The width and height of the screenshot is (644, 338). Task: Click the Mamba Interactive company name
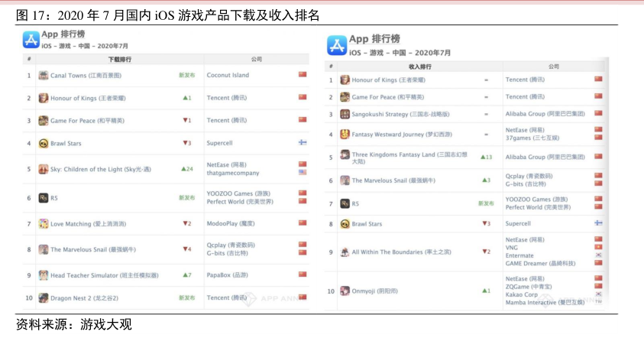540,303
